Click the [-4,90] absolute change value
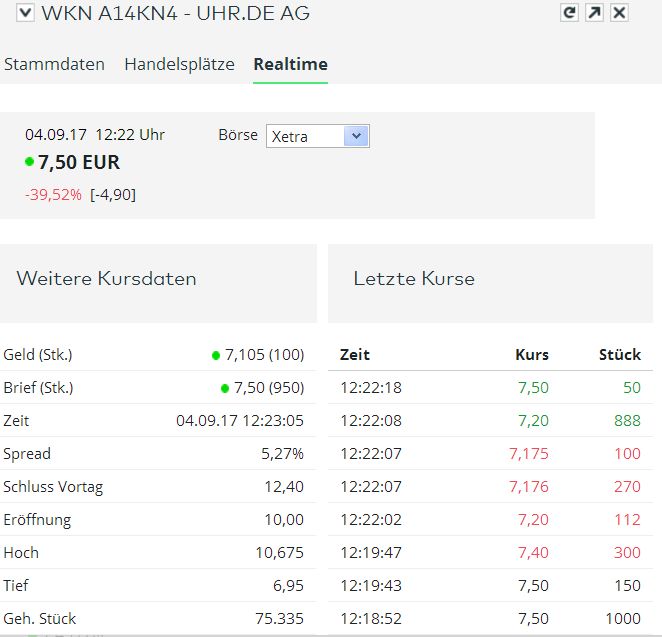Viewport: 662px width, 637px height. (113, 195)
